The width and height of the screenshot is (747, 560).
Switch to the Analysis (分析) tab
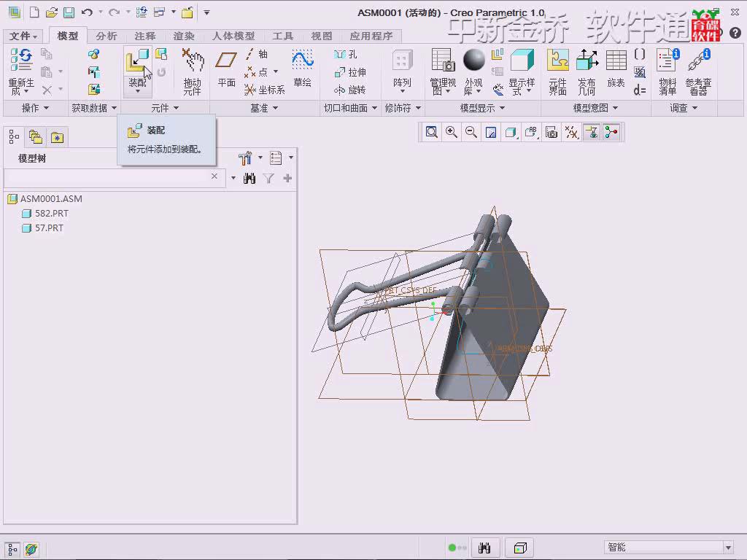tap(107, 36)
